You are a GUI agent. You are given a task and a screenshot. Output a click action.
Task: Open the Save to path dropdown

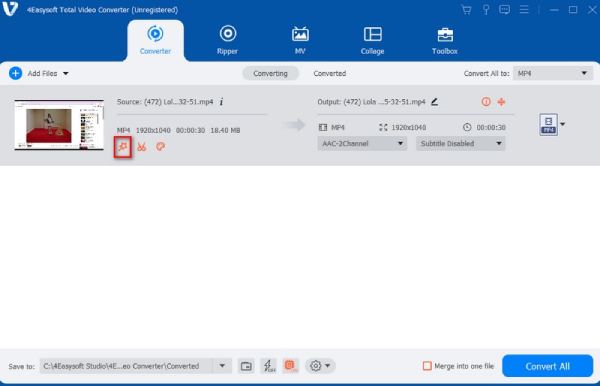[x=222, y=366]
